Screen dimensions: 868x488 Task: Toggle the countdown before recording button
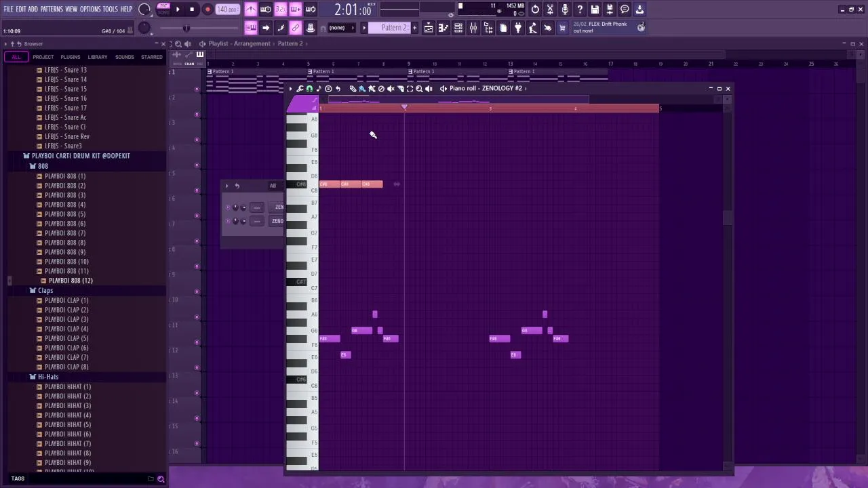tap(280, 9)
